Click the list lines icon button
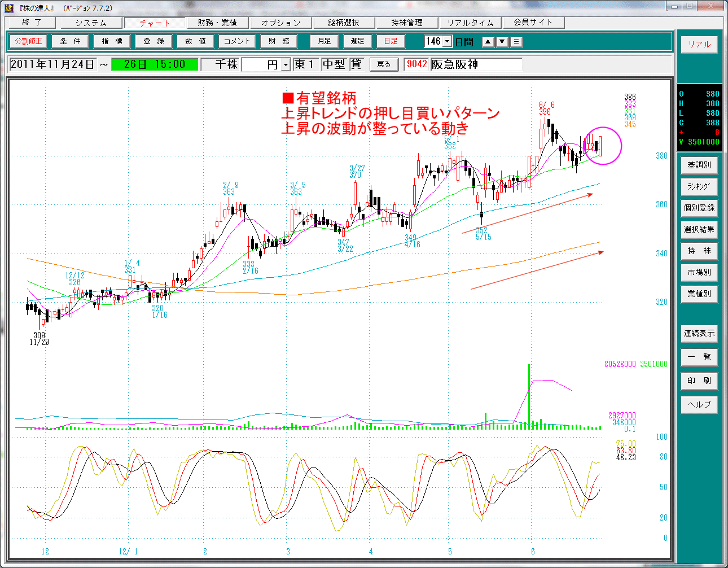 516,42
